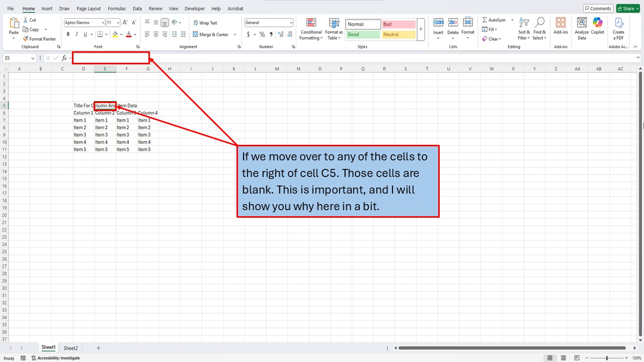Apply bold formatting from the Font group
This screenshot has width=644, height=362.
point(68,34)
